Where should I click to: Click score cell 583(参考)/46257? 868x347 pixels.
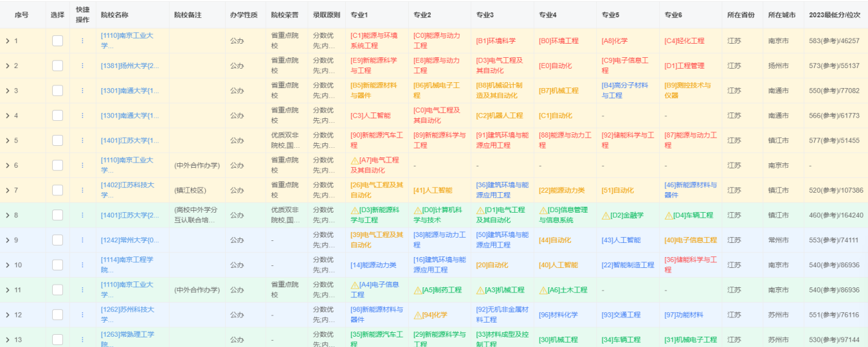point(834,40)
